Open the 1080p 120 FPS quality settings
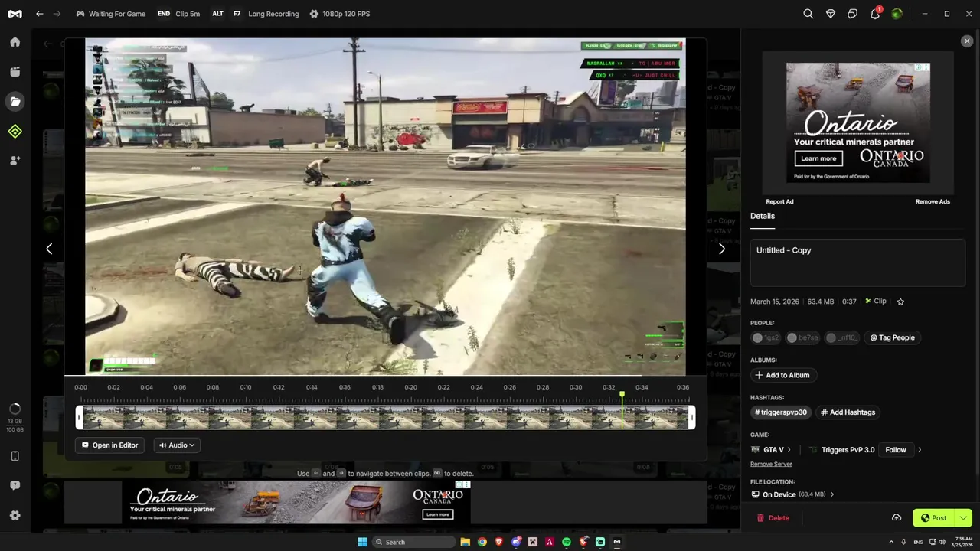 [x=340, y=14]
